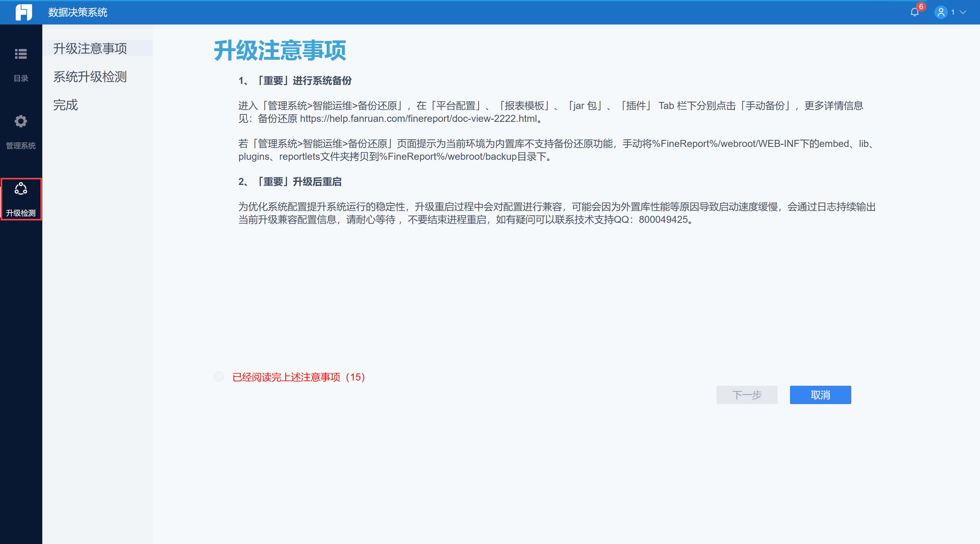Click the 目录 label in sidebar
This screenshot has height=544, width=980.
[21, 78]
